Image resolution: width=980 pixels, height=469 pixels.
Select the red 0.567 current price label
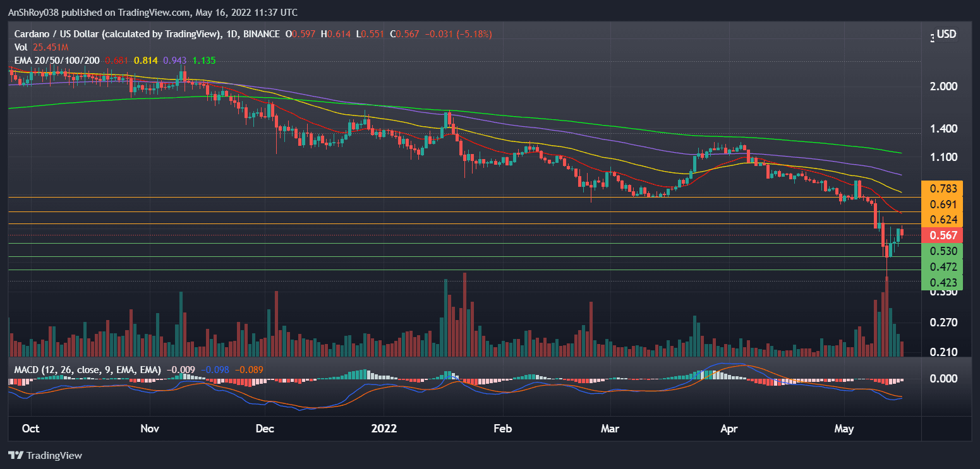pos(943,235)
